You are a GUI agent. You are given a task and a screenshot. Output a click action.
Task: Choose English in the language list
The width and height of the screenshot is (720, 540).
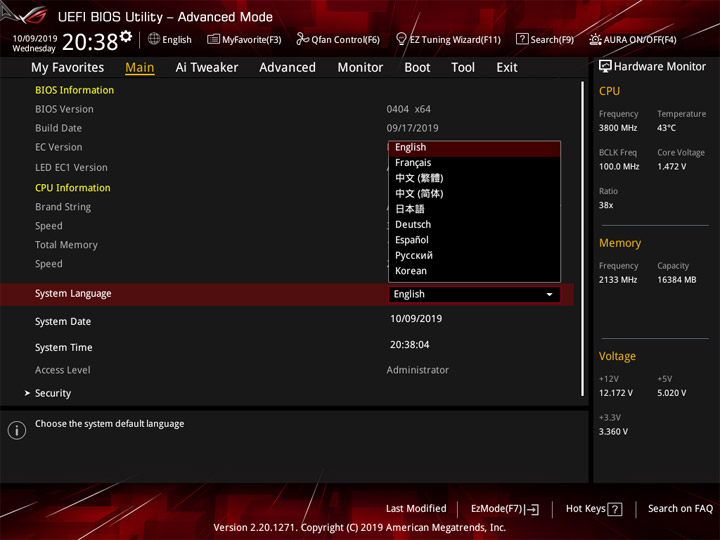click(474, 147)
